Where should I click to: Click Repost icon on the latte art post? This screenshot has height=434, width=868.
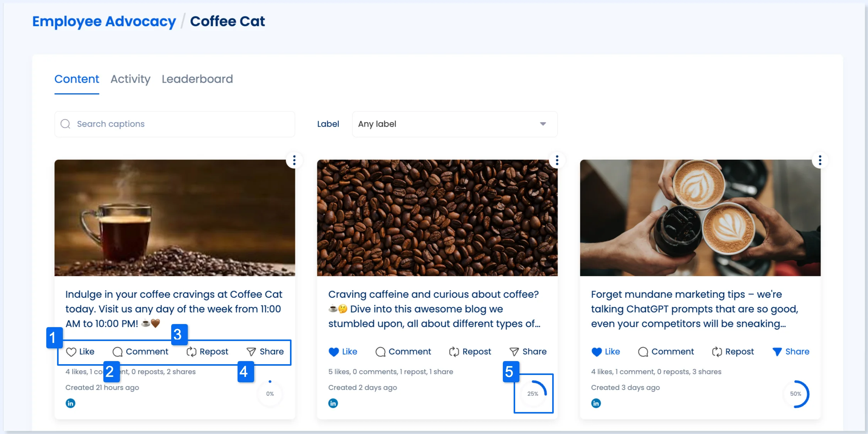[717, 352]
